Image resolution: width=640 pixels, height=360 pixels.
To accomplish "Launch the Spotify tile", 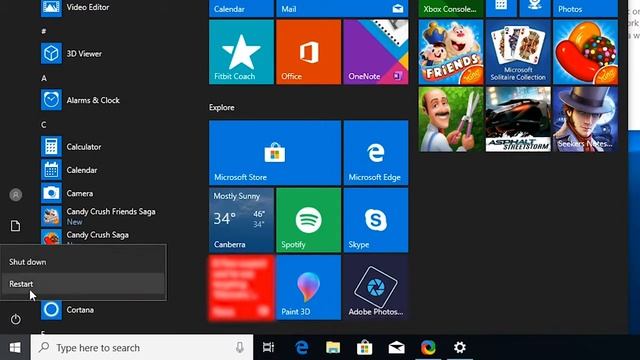I will [x=309, y=220].
